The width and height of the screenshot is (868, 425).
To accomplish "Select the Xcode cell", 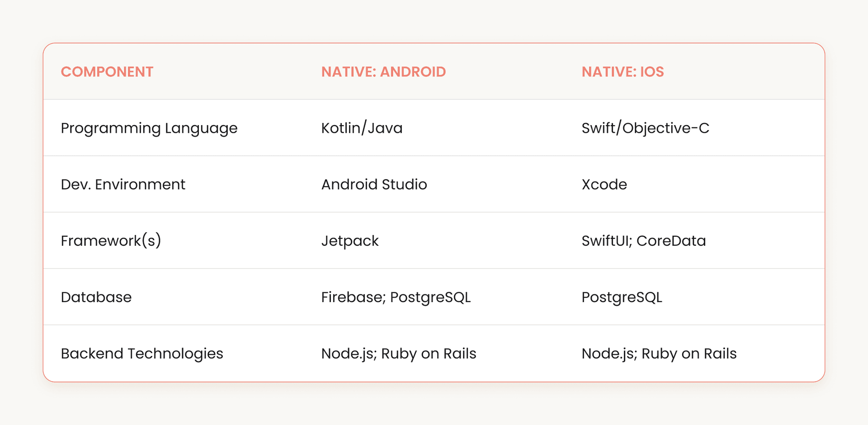I will (604, 184).
